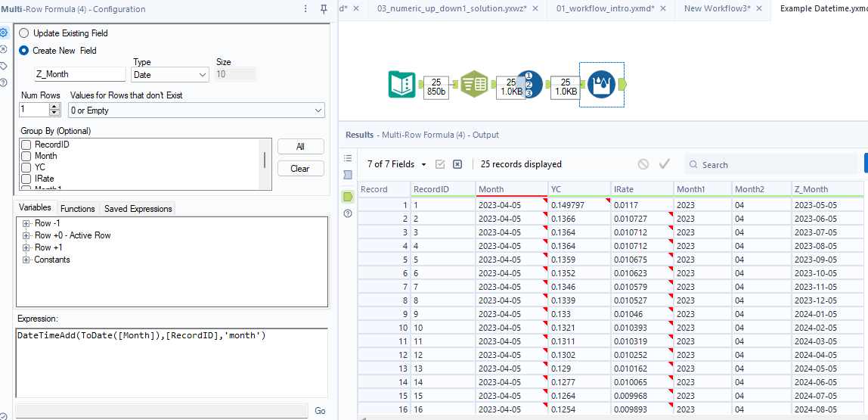Check the YC group by checkbox
Viewport: 868px width, 420px height.
pos(26,167)
